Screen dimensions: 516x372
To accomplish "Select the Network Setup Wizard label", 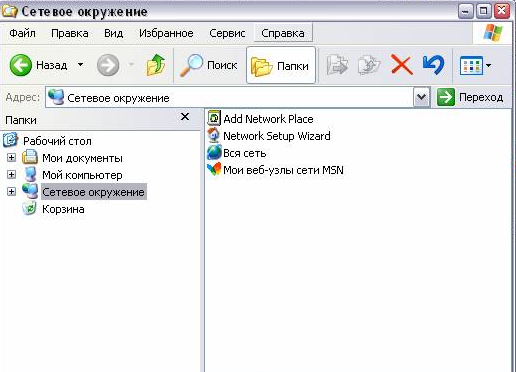I will coord(277,136).
